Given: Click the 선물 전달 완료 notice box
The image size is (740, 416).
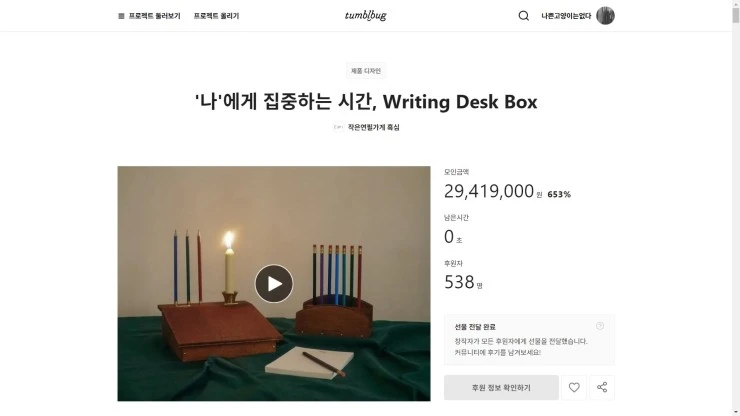Looking at the screenshot, I should pyautogui.click(x=530, y=340).
